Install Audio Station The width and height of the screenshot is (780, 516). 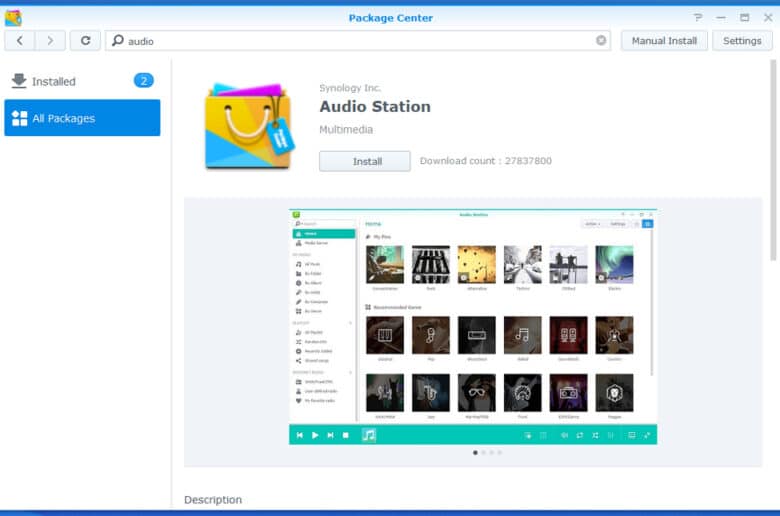[365, 161]
